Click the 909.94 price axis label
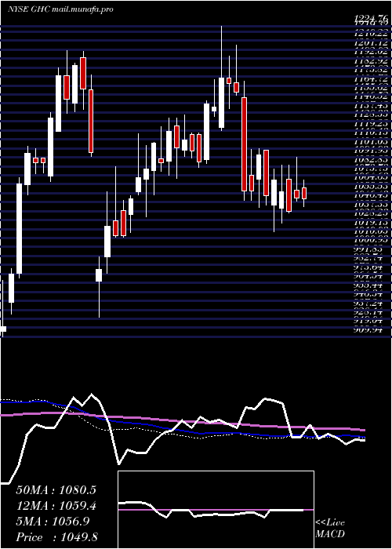 click(x=368, y=329)
